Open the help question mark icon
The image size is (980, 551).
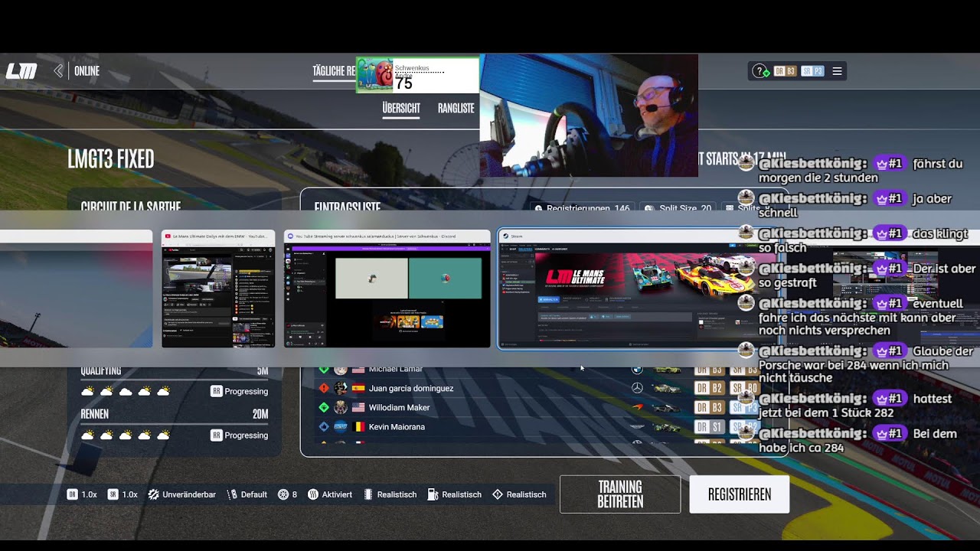[759, 71]
